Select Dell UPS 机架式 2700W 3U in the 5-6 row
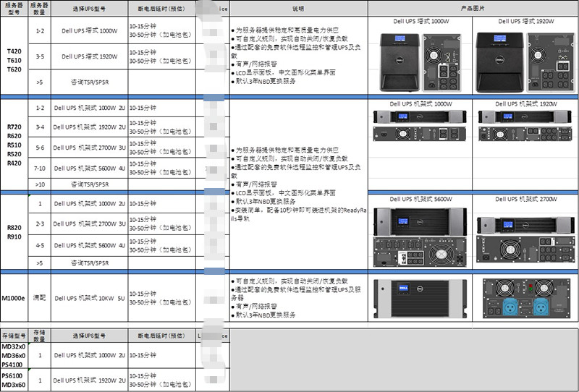The width and height of the screenshot is (579, 392). point(89,148)
